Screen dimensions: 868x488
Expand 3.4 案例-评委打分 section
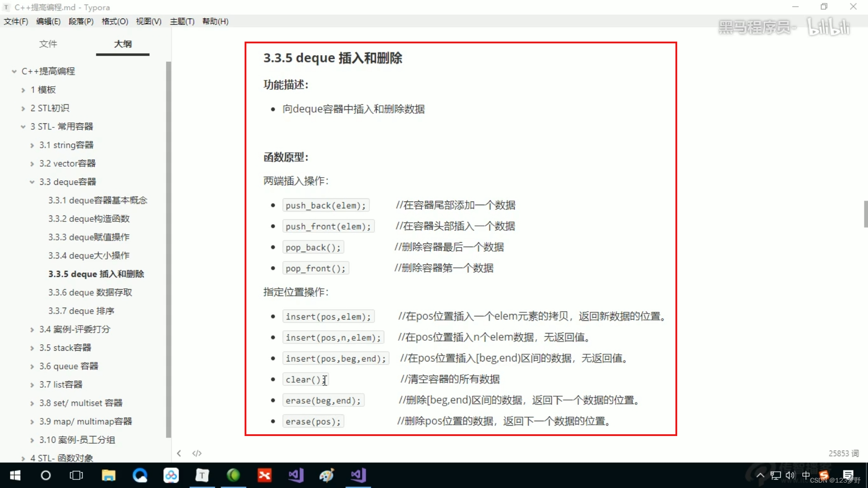(x=32, y=329)
